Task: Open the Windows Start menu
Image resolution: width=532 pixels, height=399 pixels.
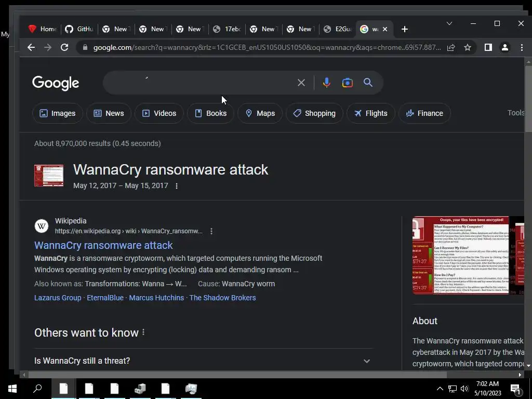Action: [12, 389]
